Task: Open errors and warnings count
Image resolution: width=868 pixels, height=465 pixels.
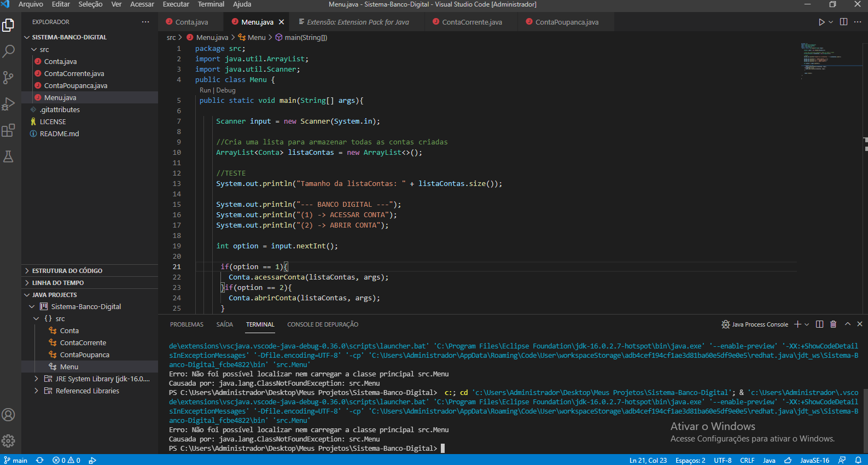Action: [x=66, y=460]
